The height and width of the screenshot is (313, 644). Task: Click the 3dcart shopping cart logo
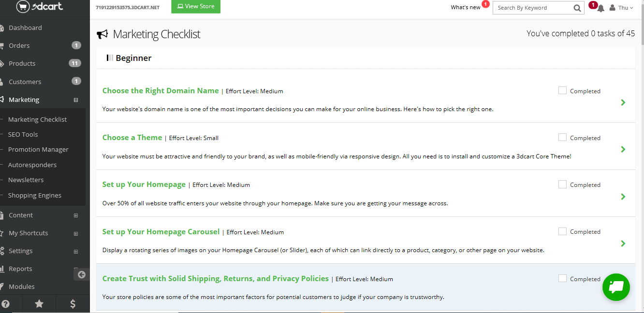(39, 7)
